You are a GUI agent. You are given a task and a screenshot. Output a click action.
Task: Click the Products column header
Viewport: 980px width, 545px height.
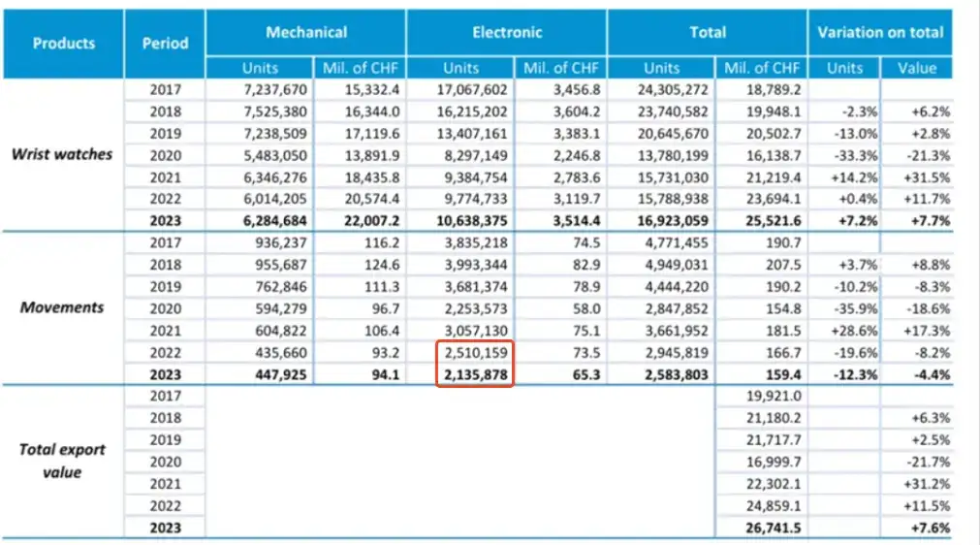pyautogui.click(x=64, y=43)
